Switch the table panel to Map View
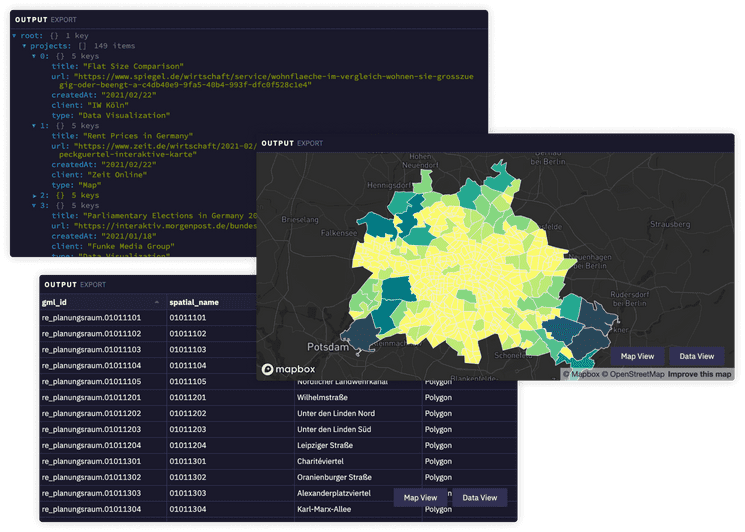 click(x=420, y=498)
